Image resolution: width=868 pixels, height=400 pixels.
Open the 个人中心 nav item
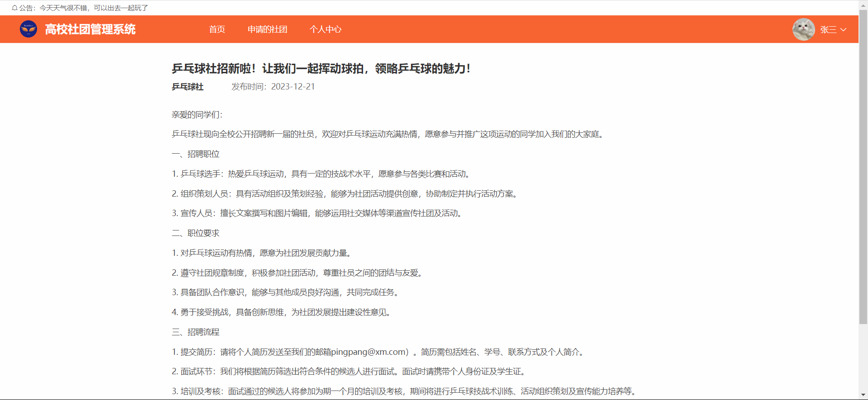(325, 29)
